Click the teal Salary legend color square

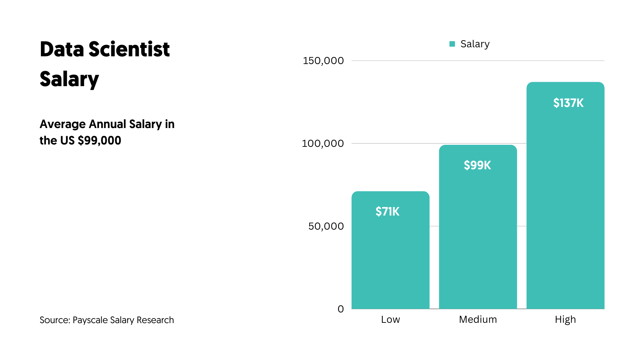click(452, 44)
